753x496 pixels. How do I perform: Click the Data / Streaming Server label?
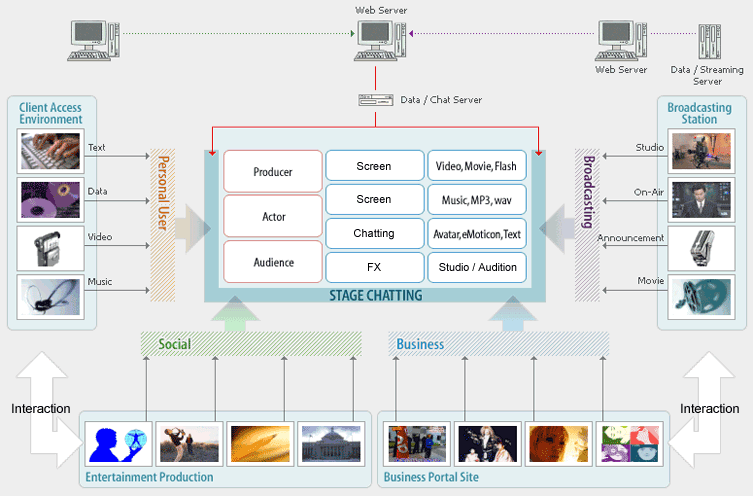(x=707, y=75)
